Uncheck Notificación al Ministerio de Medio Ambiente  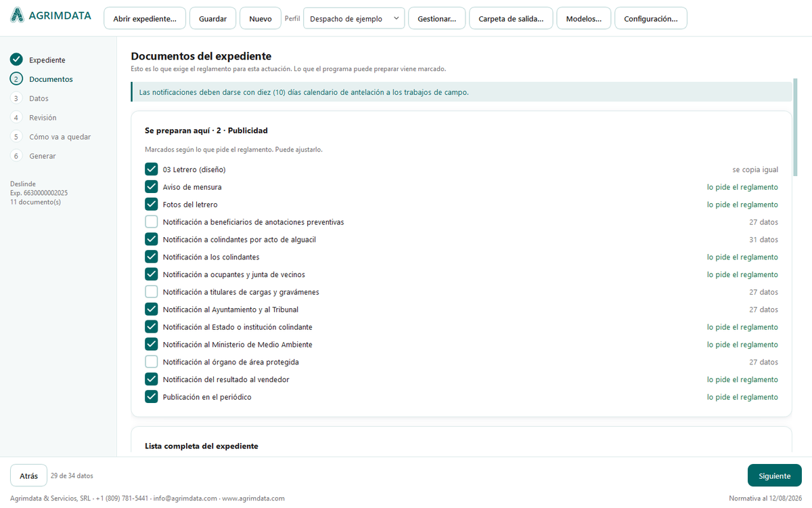152,344
